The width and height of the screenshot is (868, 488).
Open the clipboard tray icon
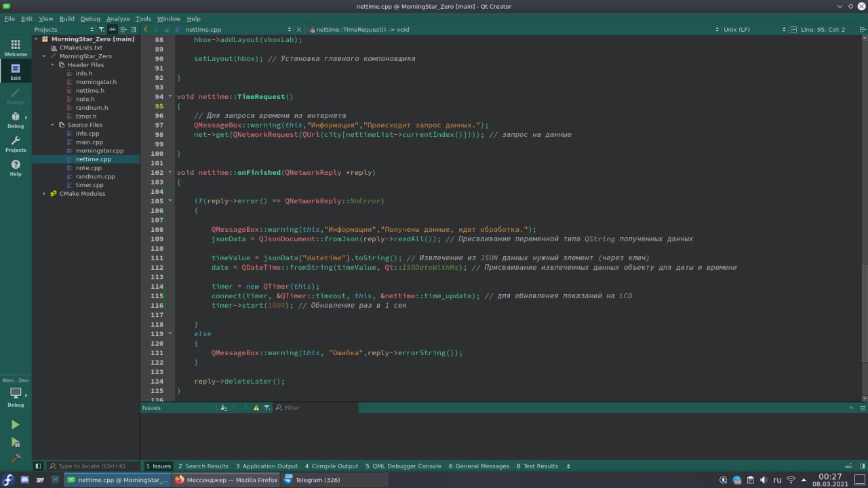(751, 480)
